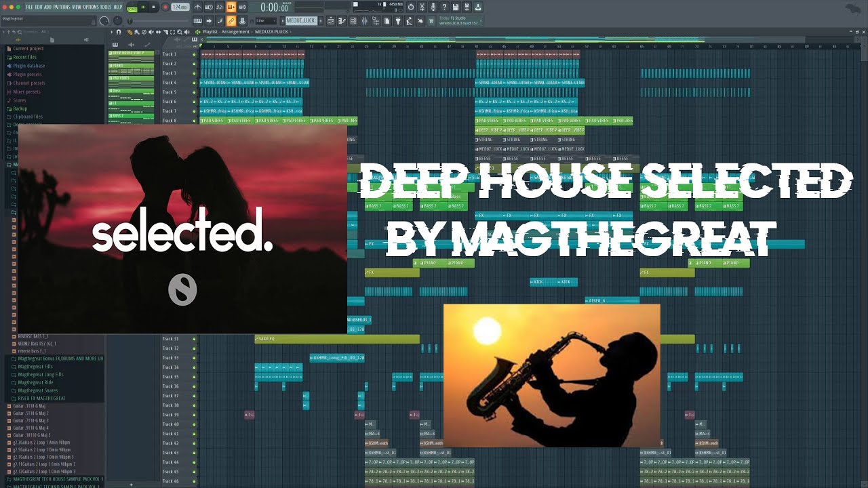Click the red record button

coord(164,7)
